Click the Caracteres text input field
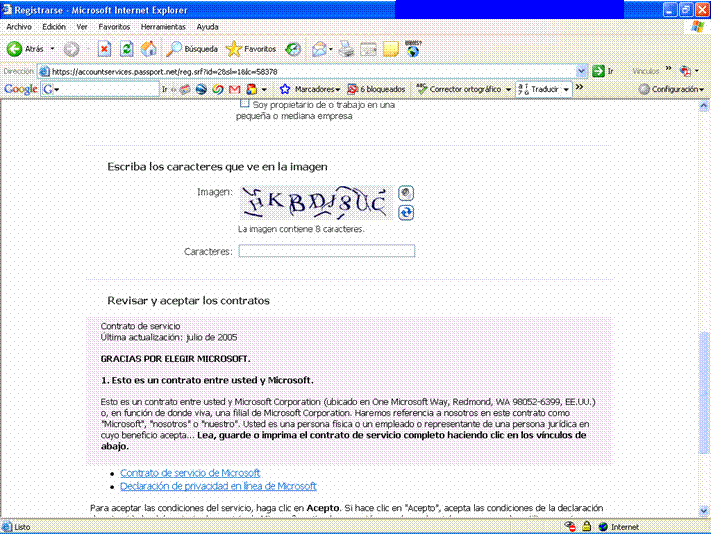 point(326,251)
